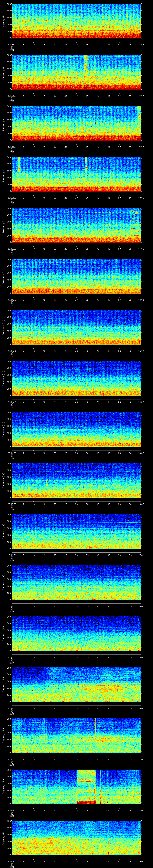153x868 pixels.
Task: Open the spectrogram panel starting at 20:19:00
Action: click(77, 685)
